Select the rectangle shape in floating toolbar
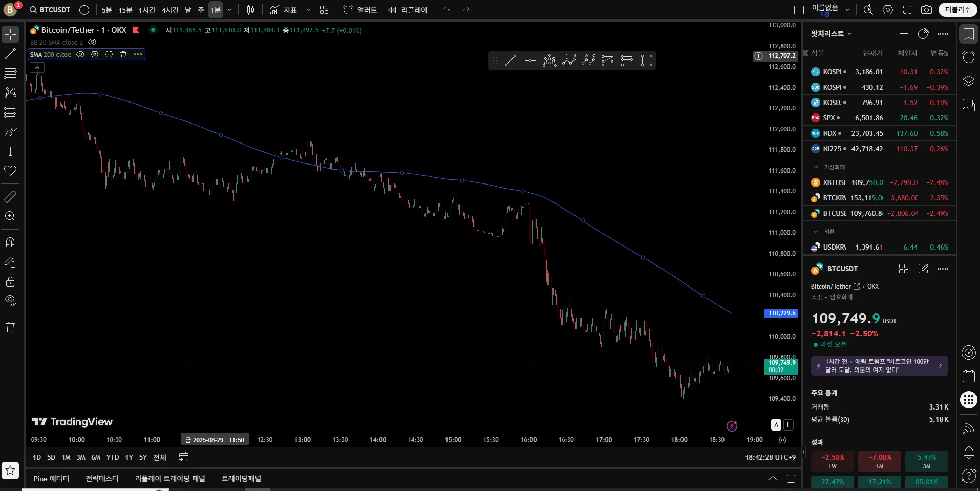 [647, 61]
